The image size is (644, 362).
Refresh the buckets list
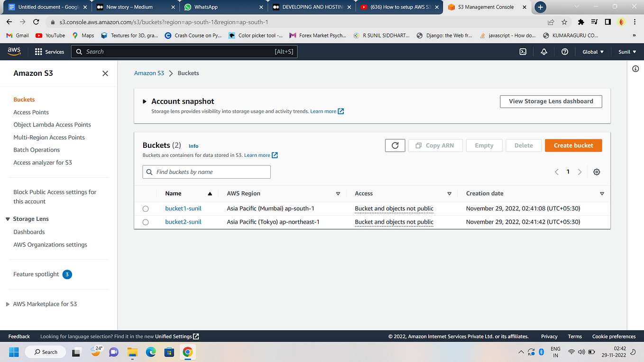pos(395,145)
